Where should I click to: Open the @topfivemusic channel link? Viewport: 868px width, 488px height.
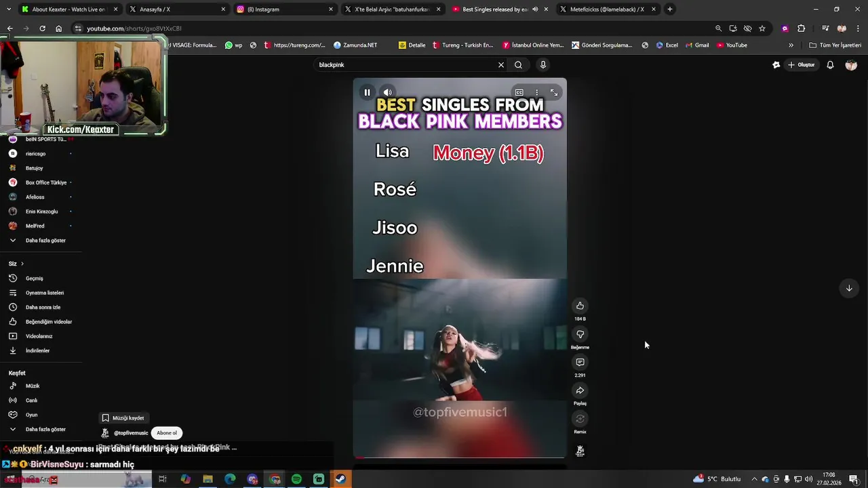[x=131, y=433]
